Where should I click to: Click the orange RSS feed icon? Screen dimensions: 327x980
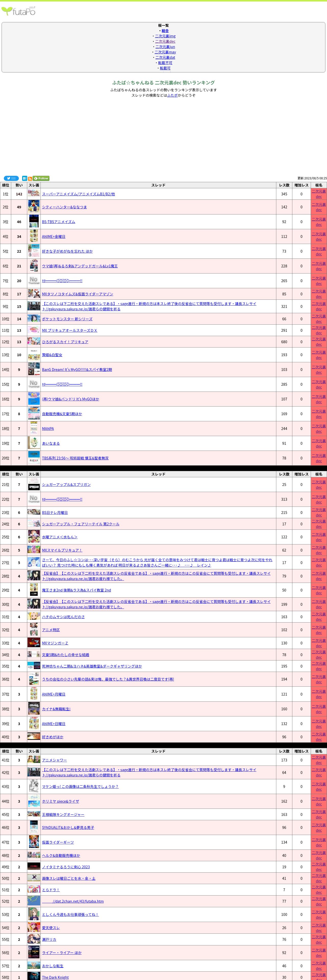[x=30, y=179]
